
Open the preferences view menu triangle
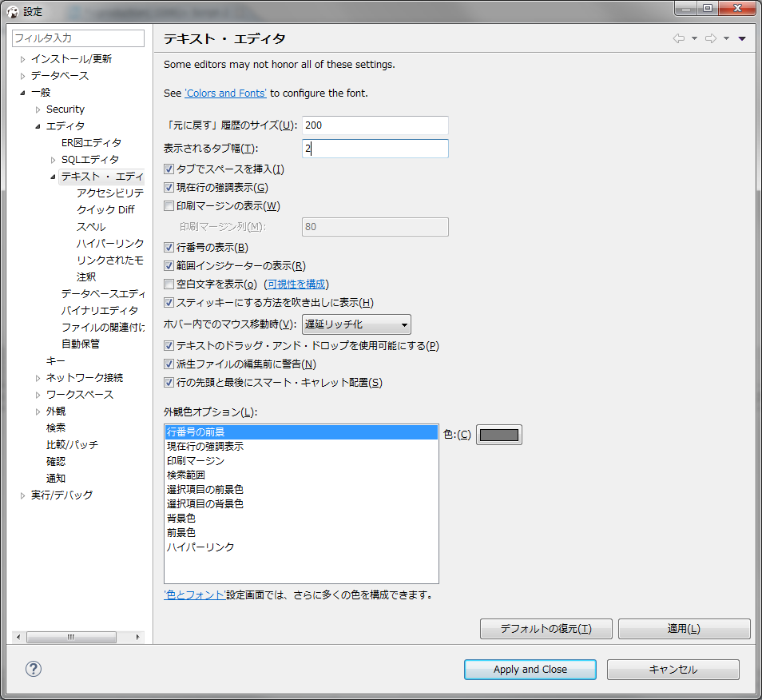(742, 38)
